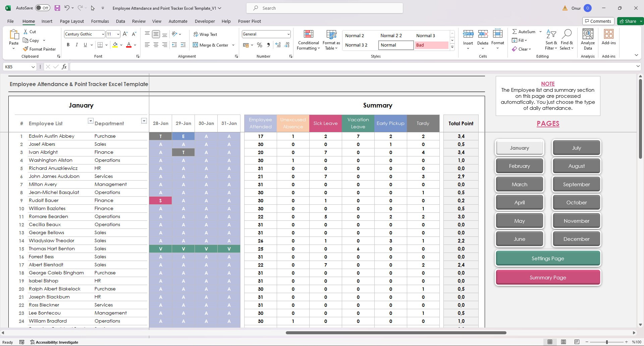The height and width of the screenshot is (346, 644).
Task: Open the February page button
Action: [519, 166]
